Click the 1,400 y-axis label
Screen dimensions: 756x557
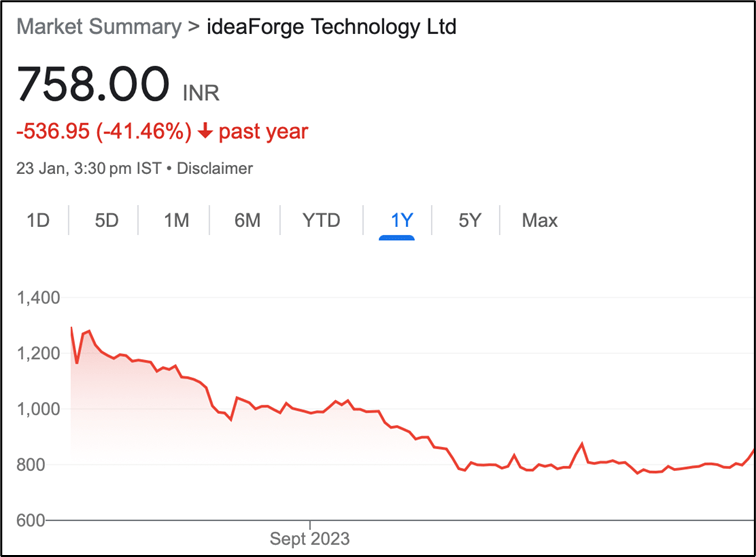tap(39, 298)
